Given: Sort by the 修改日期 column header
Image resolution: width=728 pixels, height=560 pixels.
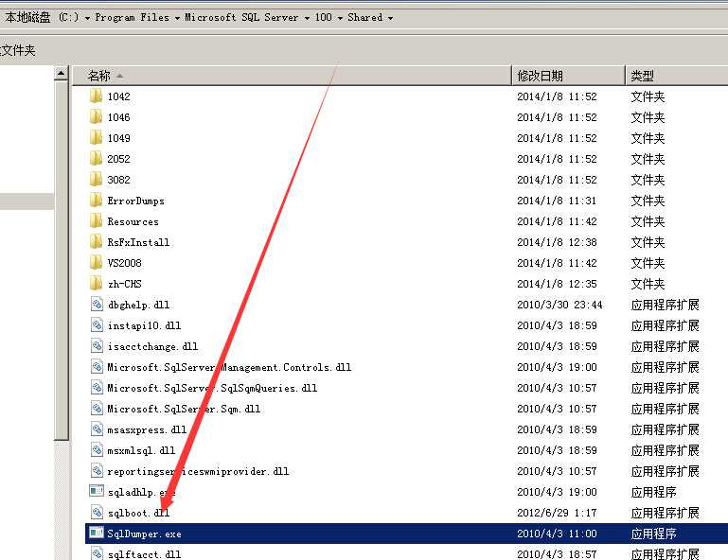Looking at the screenshot, I should (x=568, y=75).
